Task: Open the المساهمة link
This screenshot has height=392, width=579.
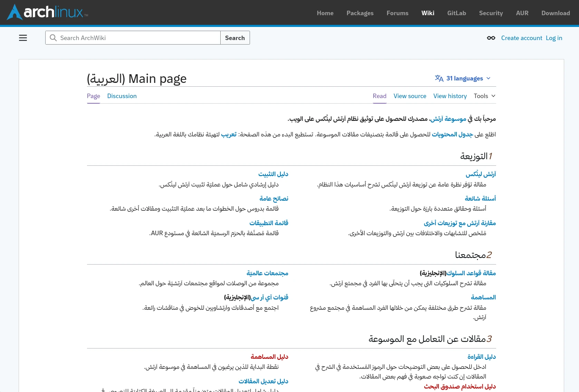Action: [x=483, y=297]
